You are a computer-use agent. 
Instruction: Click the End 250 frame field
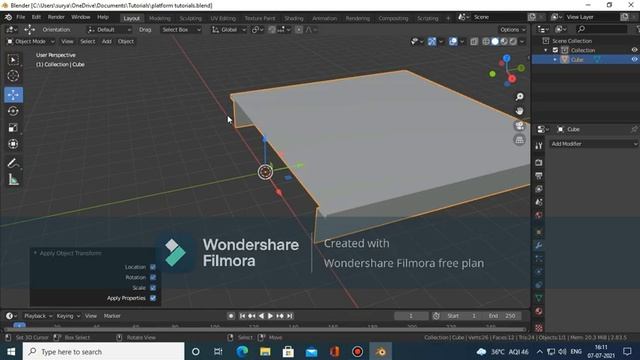pyautogui.click(x=502, y=316)
